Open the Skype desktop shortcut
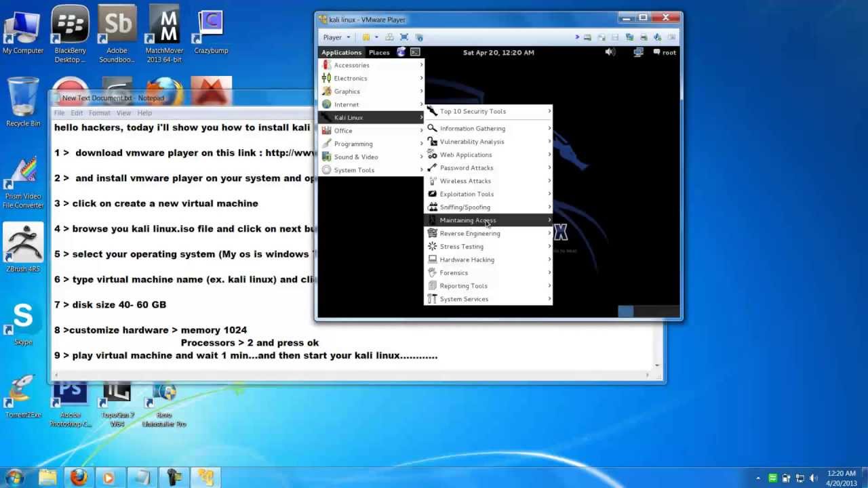This screenshot has height=488, width=868. point(23,323)
